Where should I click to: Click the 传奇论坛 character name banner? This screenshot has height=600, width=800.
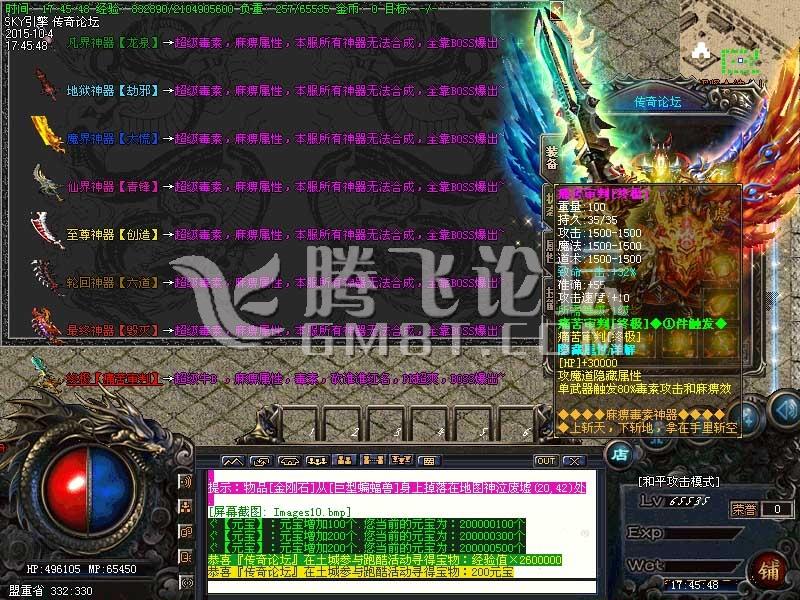point(657,102)
